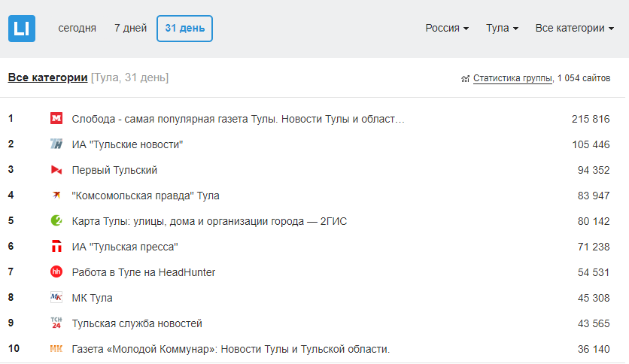Click the 1 054 сайтов count text
Screen dimensions: 629x364
point(584,78)
